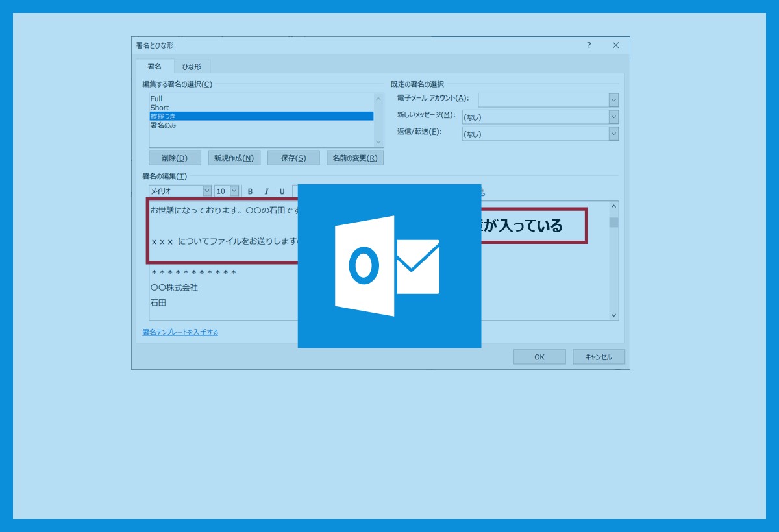
Task: Click the help question mark icon
Action: click(589, 45)
